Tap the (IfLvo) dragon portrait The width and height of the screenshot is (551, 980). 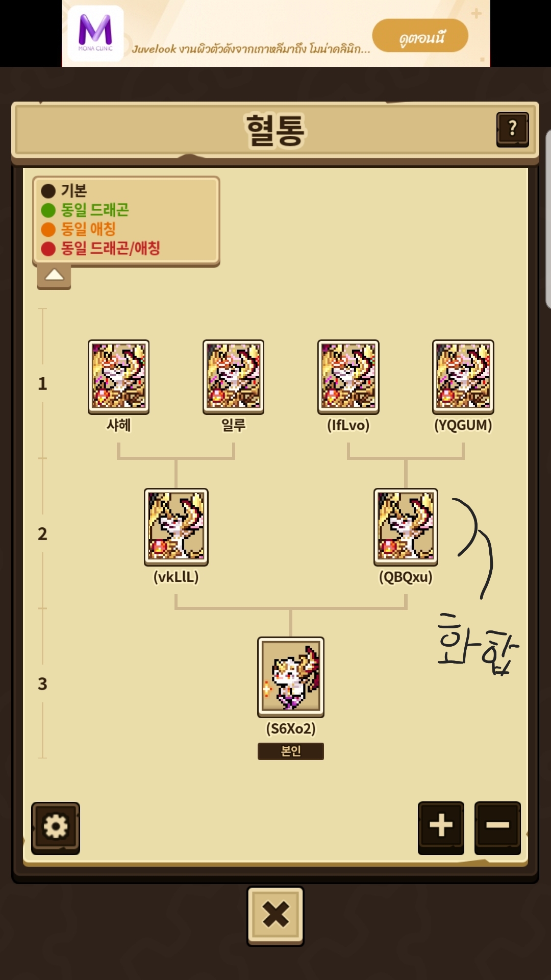pos(348,377)
